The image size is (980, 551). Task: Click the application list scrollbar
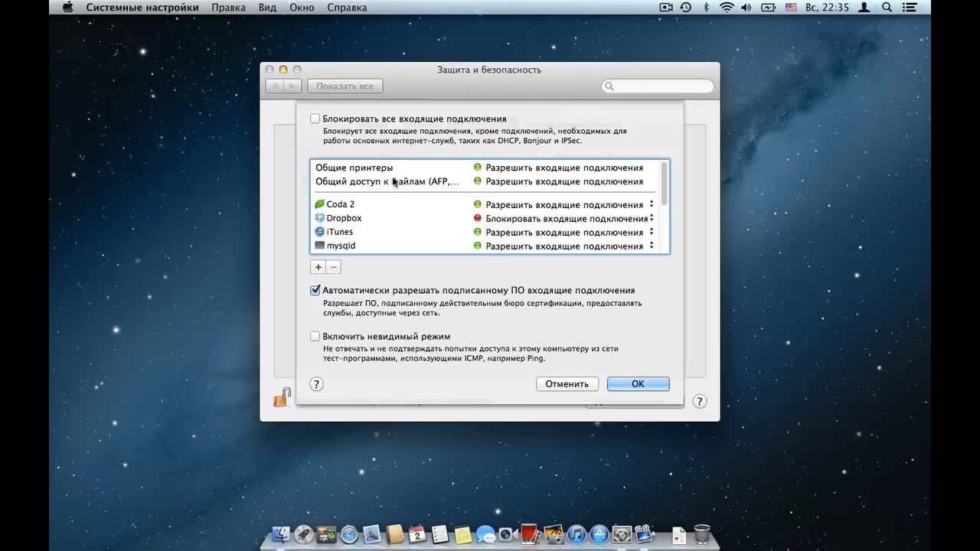(664, 184)
